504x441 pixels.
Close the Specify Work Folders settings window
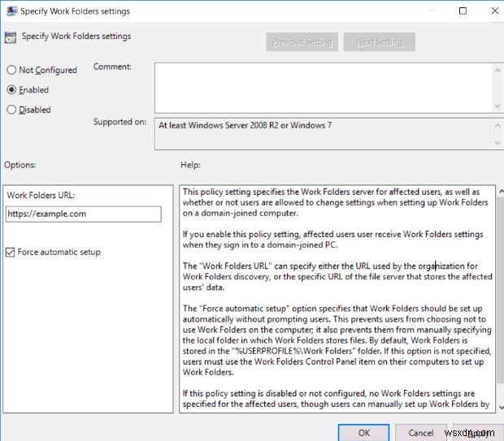point(495,11)
